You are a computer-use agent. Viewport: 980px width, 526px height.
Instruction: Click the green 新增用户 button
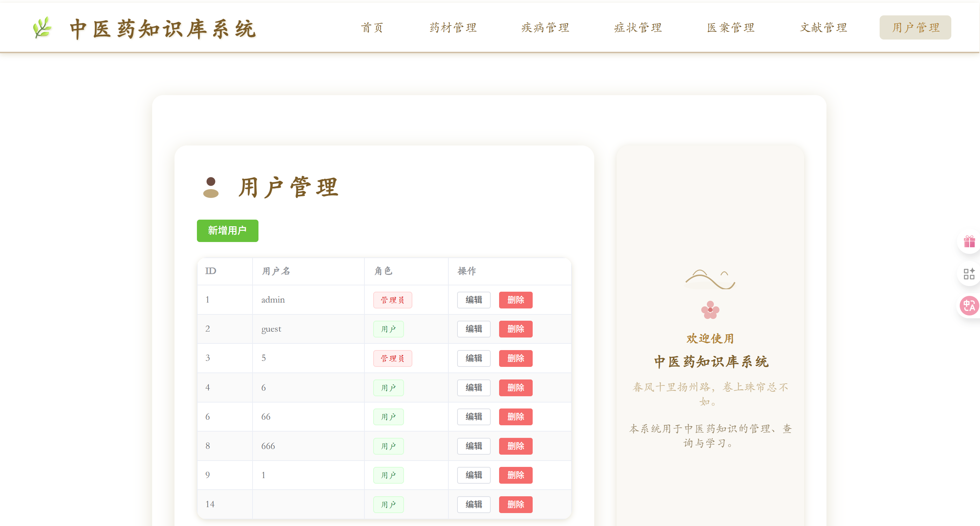coord(227,230)
